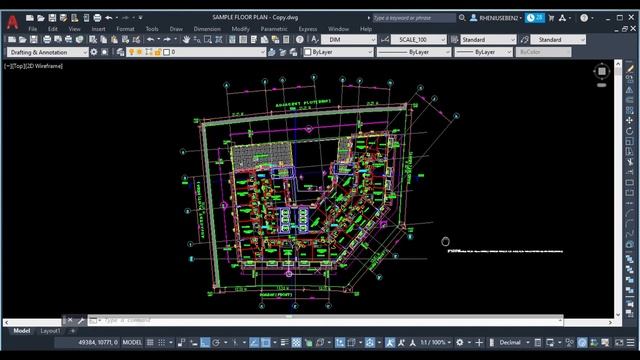The height and width of the screenshot is (360, 640).
Task: Click the Paste clipboard icon
Action: (114, 40)
